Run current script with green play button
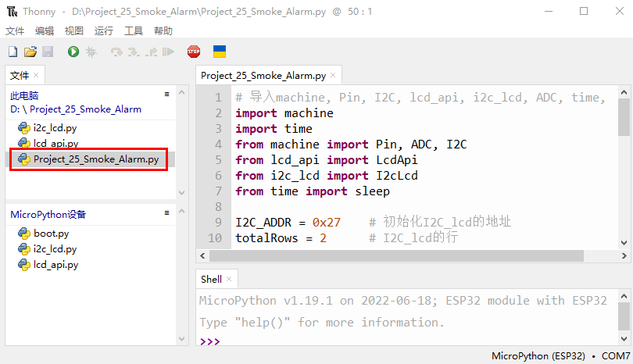Viewport: 633px width, 364px height. [73, 52]
